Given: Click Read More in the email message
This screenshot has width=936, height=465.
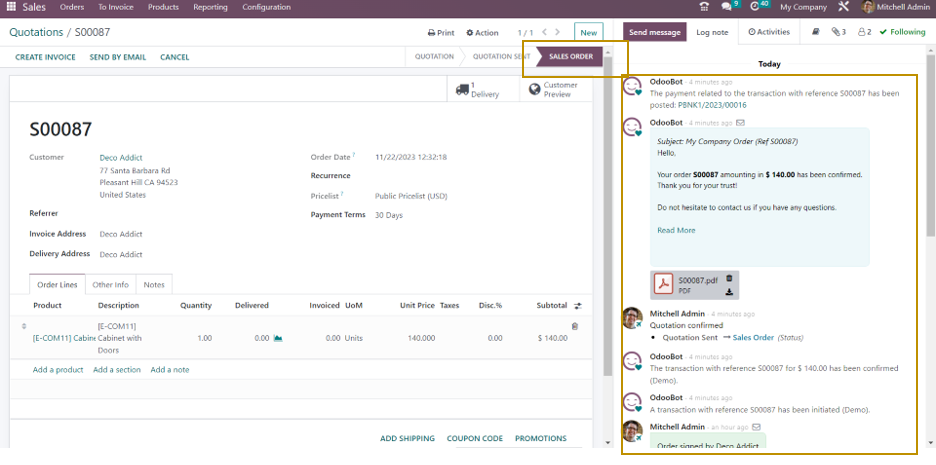Looking at the screenshot, I should (x=676, y=230).
